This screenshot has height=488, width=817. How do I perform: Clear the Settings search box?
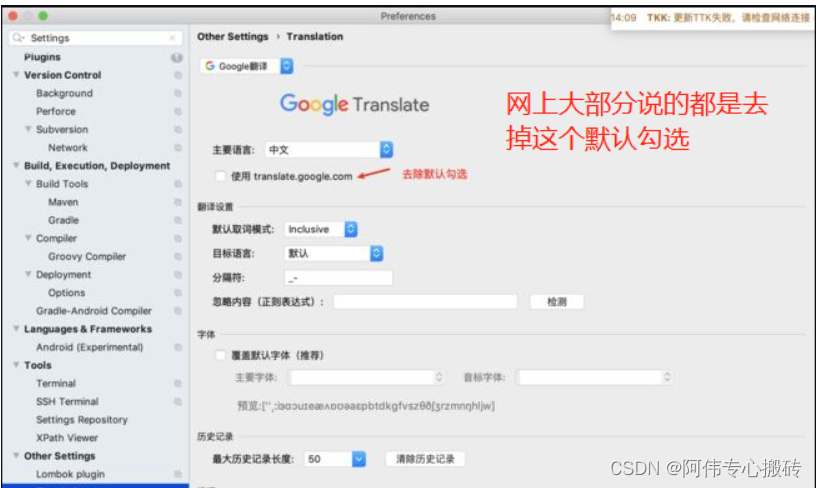[172, 38]
